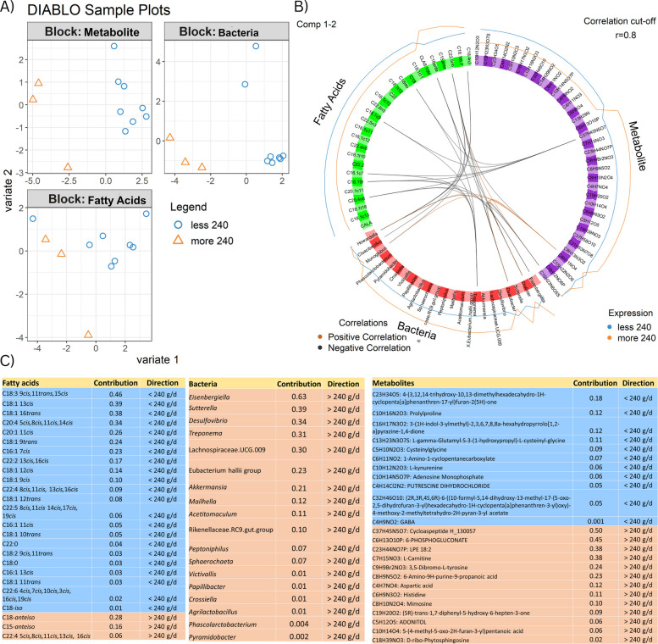Click the L-Carnitine row in Metabolites table

(x=514, y=558)
